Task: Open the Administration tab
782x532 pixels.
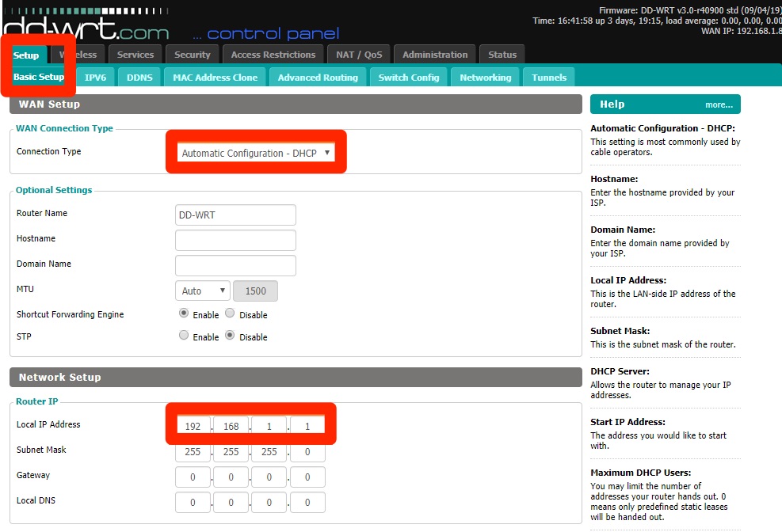Action: click(435, 55)
